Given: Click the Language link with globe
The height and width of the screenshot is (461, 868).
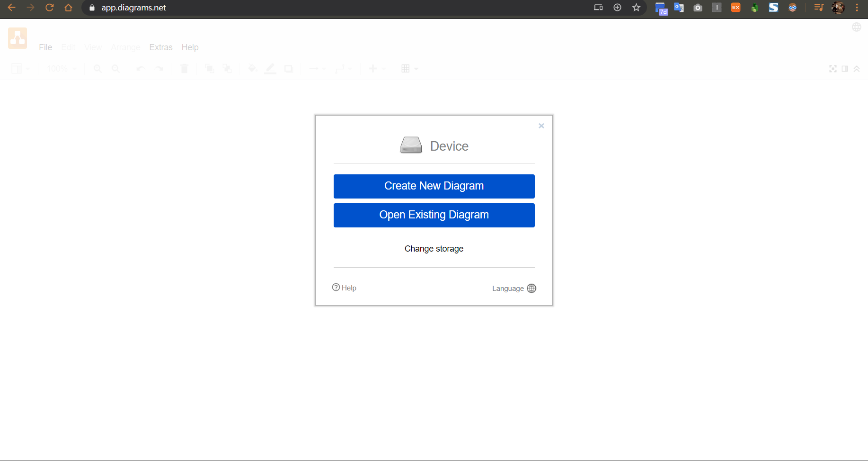Looking at the screenshot, I should (x=514, y=288).
